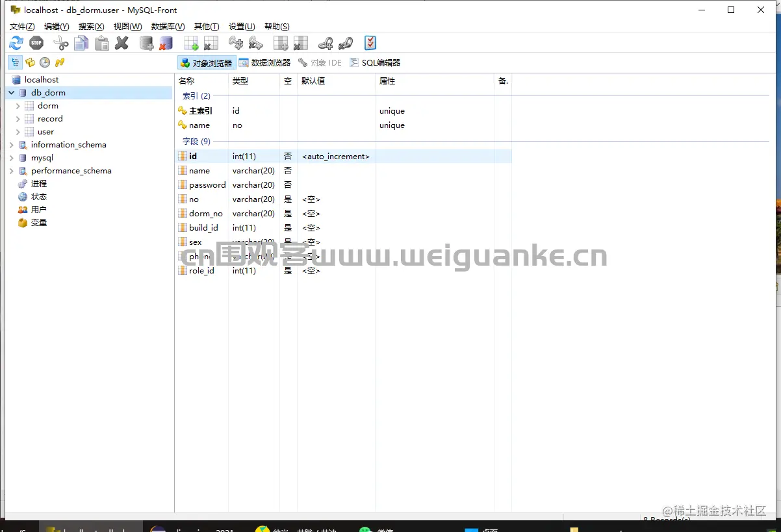Viewport: 781px width, 532px height.
Task: Click the Delete X toolbar icon
Action: pos(122,44)
